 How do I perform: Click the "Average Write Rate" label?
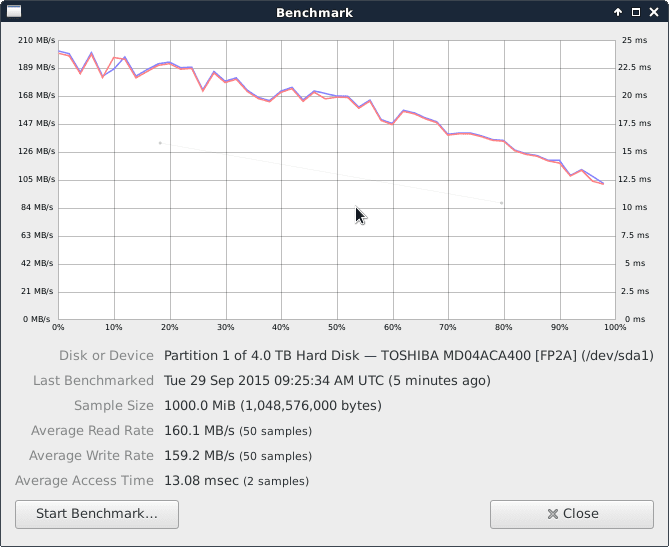pos(91,456)
